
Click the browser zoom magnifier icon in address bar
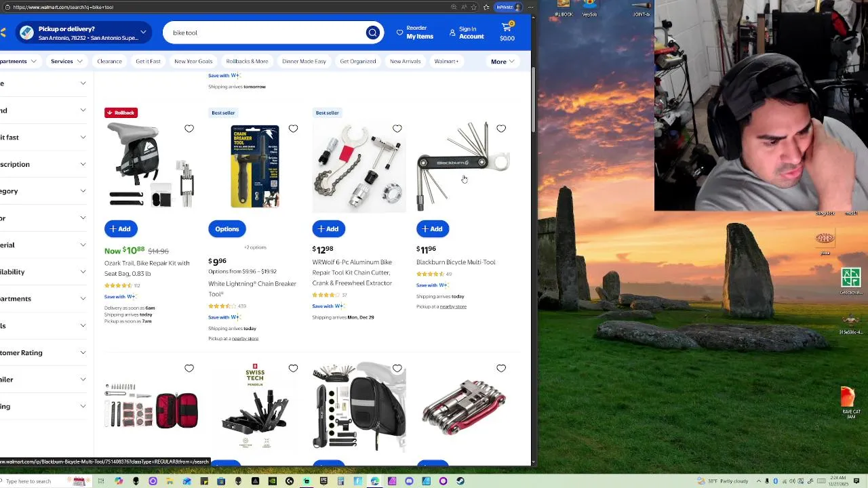454,7
